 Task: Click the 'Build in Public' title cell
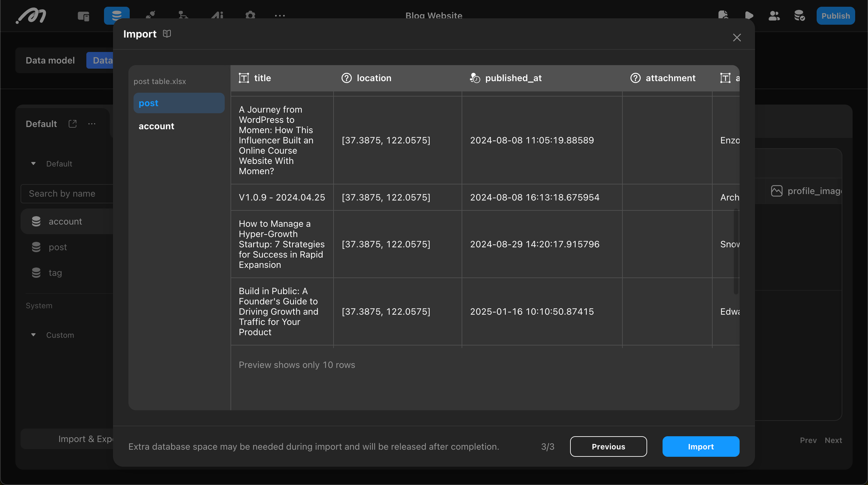pos(282,311)
